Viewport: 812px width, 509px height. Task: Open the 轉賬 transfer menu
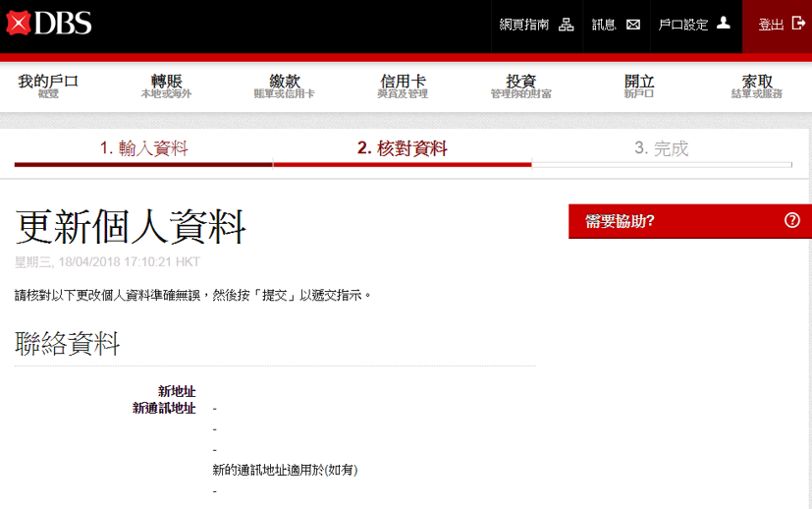tap(166, 85)
